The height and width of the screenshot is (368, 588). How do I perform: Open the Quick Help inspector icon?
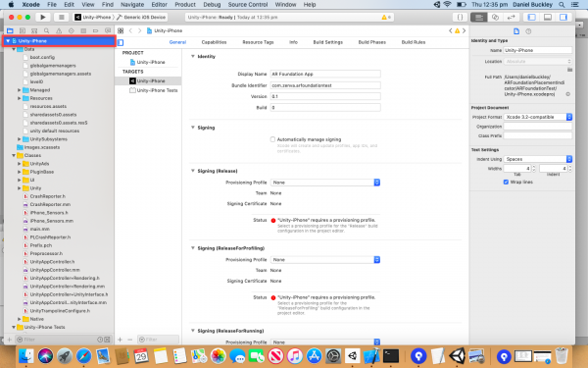click(x=528, y=31)
